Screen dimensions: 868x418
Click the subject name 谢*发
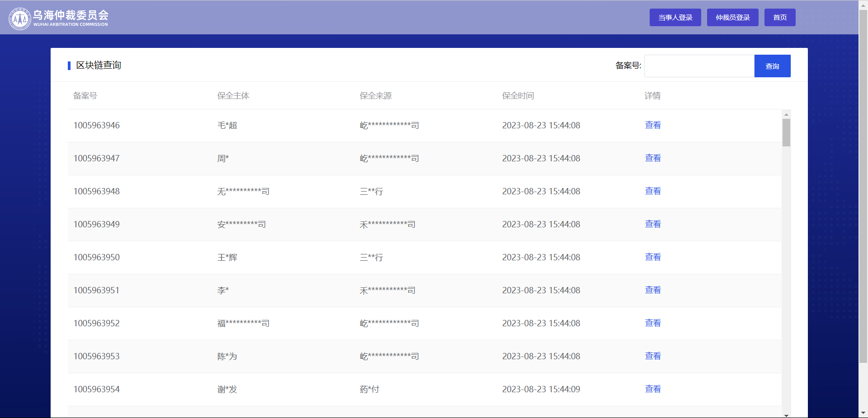click(227, 389)
